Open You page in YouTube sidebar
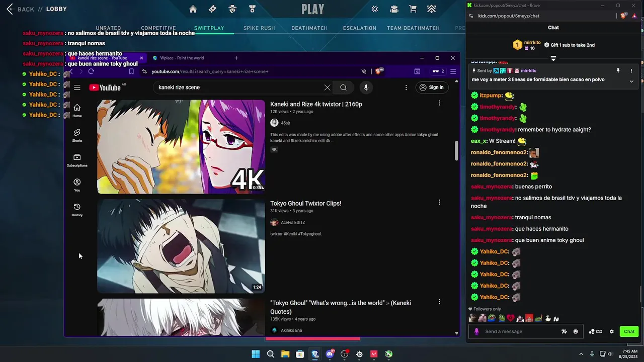Image resolution: width=644 pixels, height=362 pixels. click(77, 185)
